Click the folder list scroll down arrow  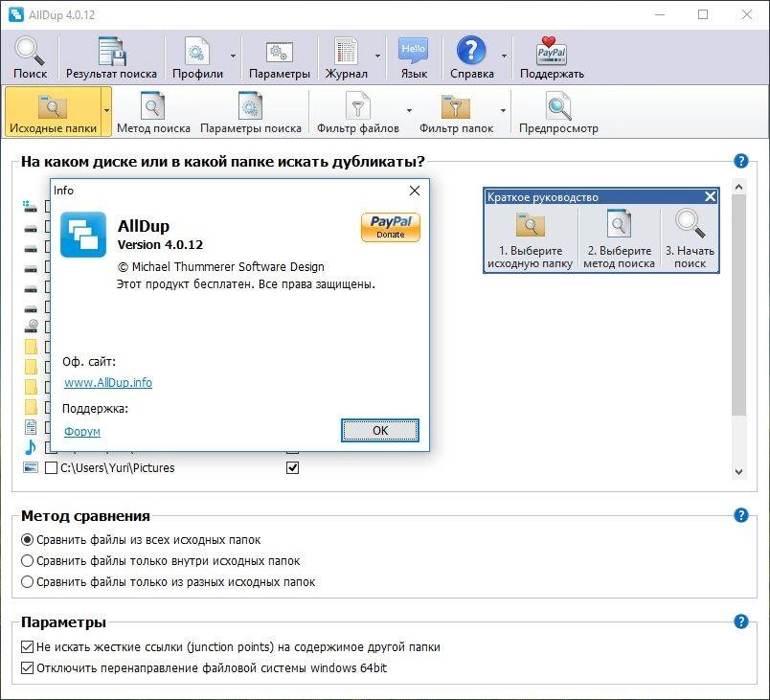click(738, 472)
